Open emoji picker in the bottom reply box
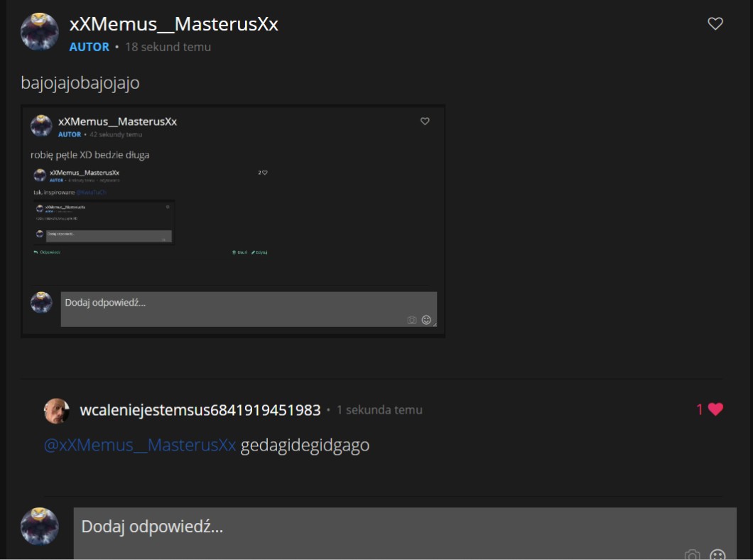 coord(717,554)
